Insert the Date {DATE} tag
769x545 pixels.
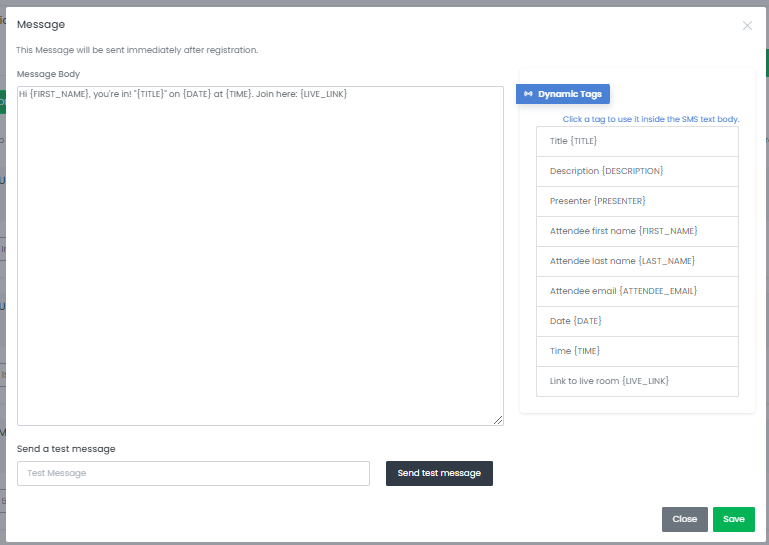(x=637, y=321)
